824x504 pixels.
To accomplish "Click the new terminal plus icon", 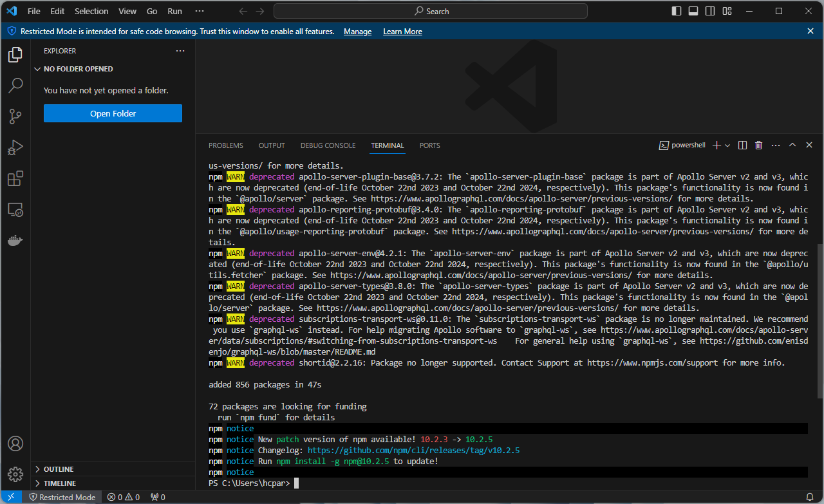I will coord(716,145).
